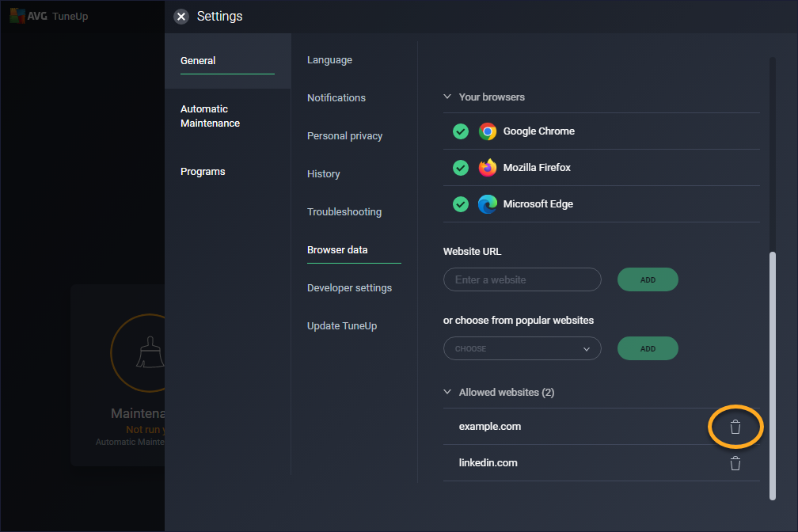Collapse the Allowed websites section

446,392
